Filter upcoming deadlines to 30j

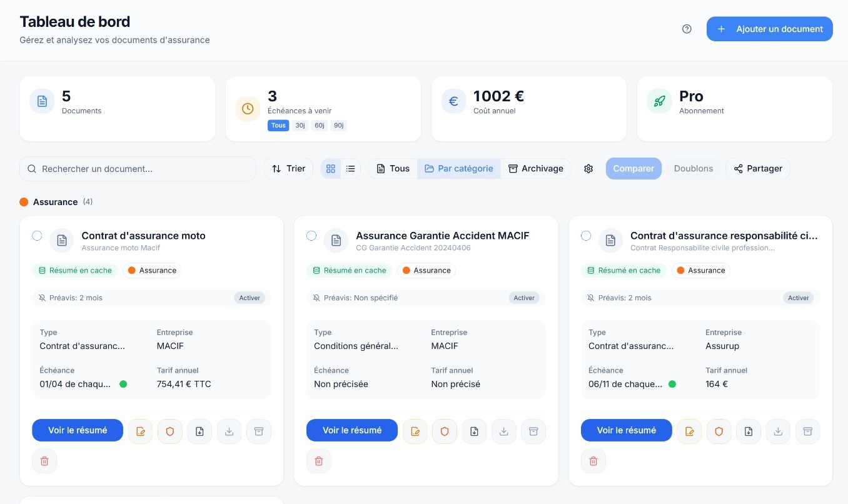click(300, 126)
